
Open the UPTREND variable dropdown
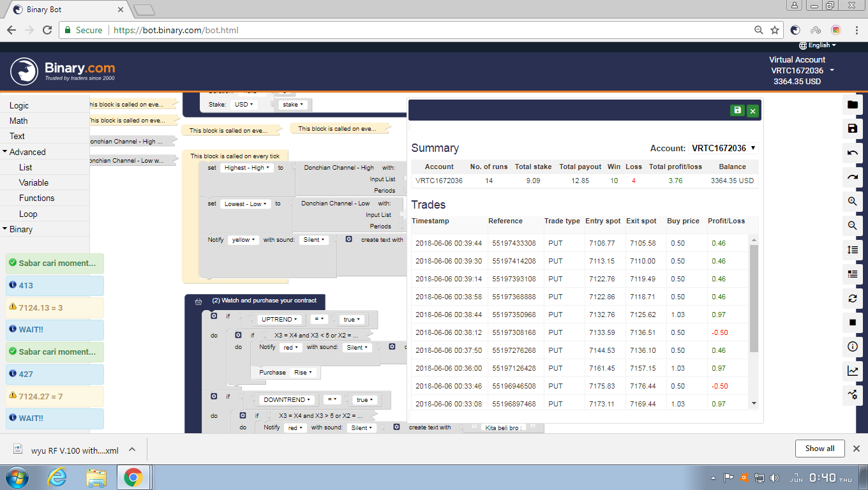tap(279, 320)
